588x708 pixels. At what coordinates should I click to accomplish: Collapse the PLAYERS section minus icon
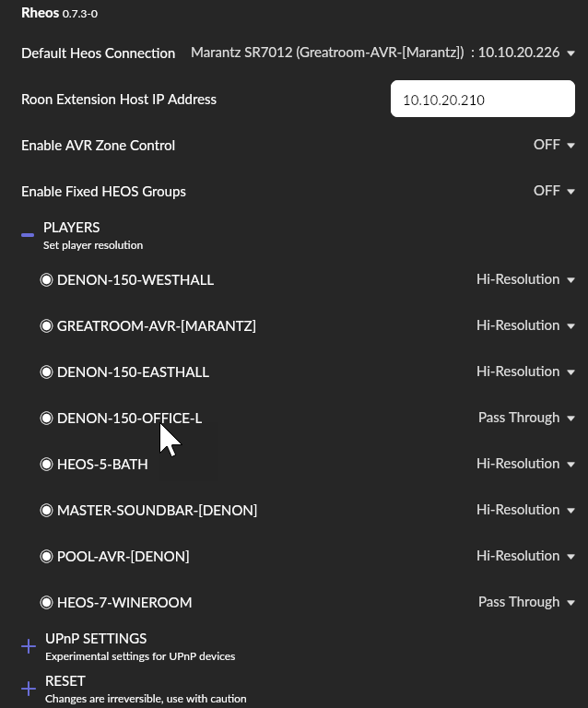[x=28, y=235]
